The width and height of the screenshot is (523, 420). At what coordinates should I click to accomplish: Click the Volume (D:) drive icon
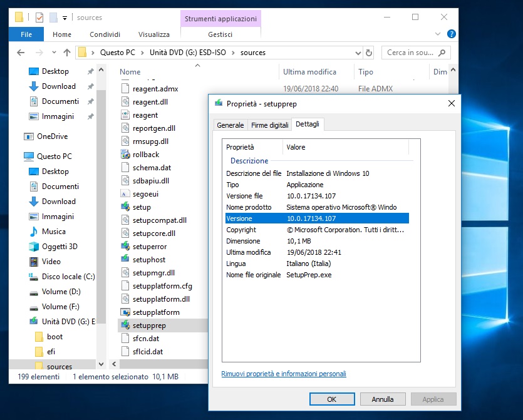(34, 292)
